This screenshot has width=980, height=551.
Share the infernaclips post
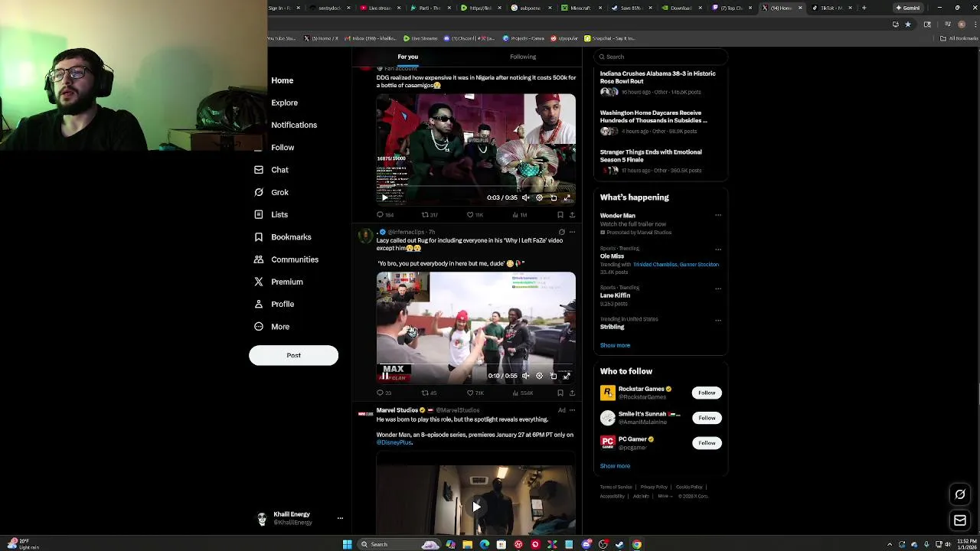coord(572,393)
